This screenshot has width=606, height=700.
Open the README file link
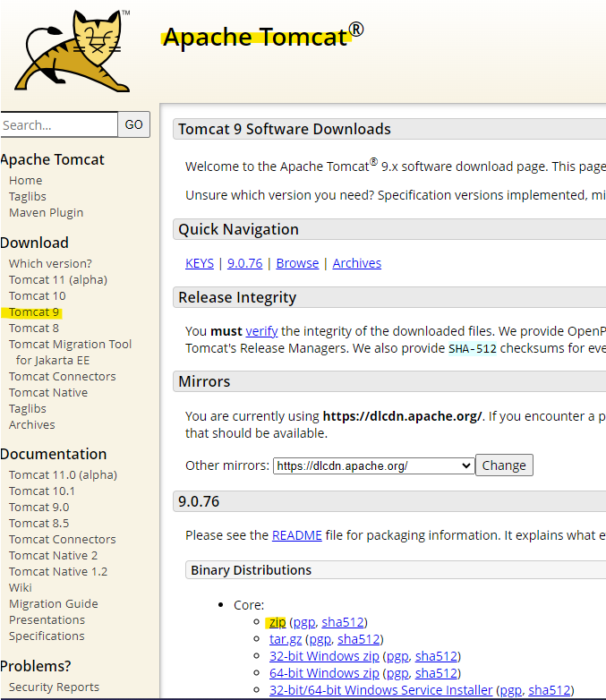[297, 535]
